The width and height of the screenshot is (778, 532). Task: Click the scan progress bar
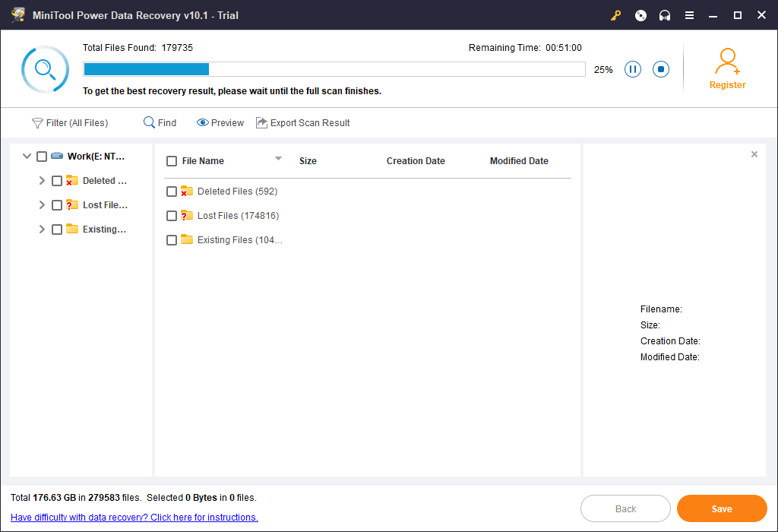[334, 69]
